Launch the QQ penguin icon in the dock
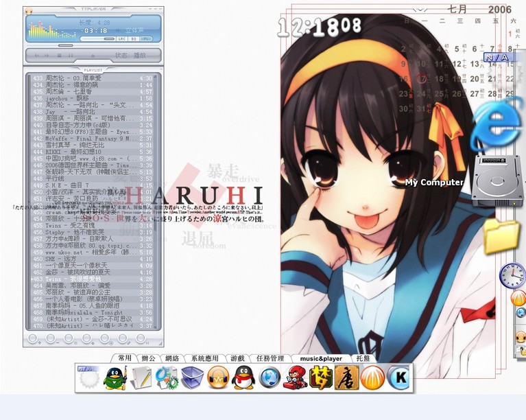 pyautogui.click(x=243, y=377)
